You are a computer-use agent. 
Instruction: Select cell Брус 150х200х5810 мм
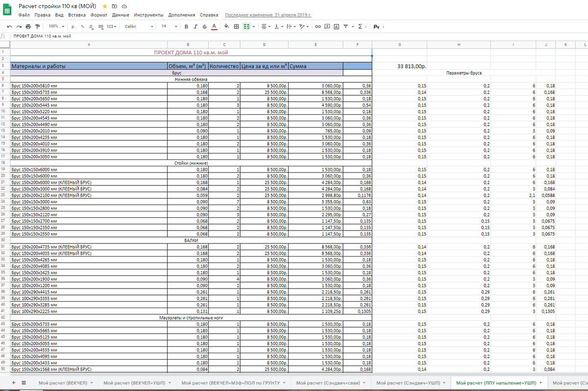click(89, 85)
